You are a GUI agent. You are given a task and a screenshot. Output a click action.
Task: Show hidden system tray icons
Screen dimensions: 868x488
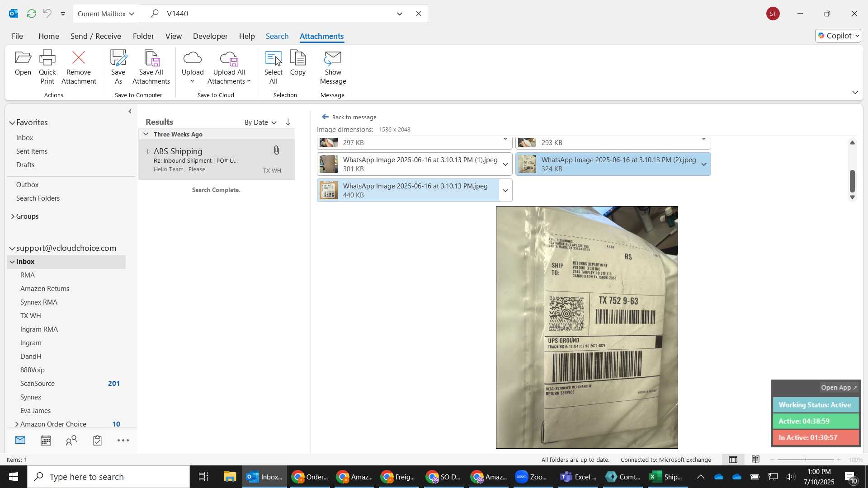700,477
